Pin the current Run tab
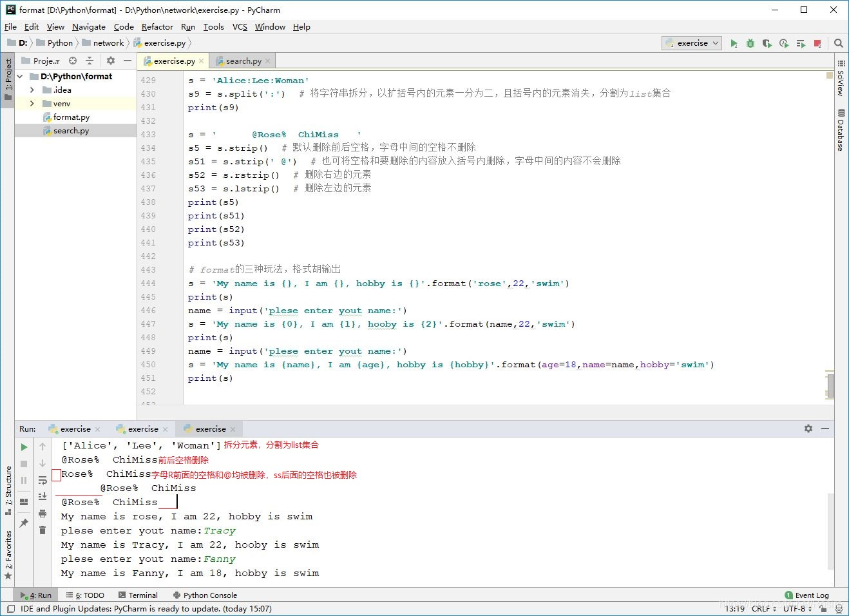Viewport: 849px width, 616px height. 24,523
